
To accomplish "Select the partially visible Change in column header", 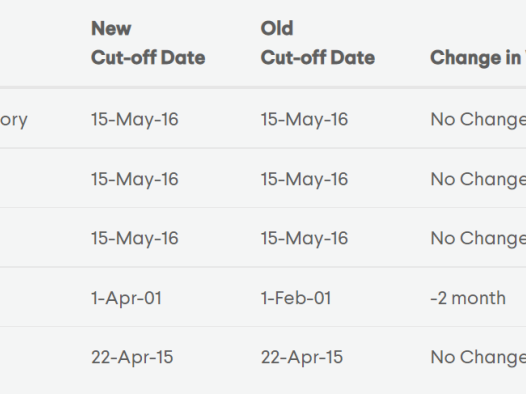I will (x=478, y=58).
